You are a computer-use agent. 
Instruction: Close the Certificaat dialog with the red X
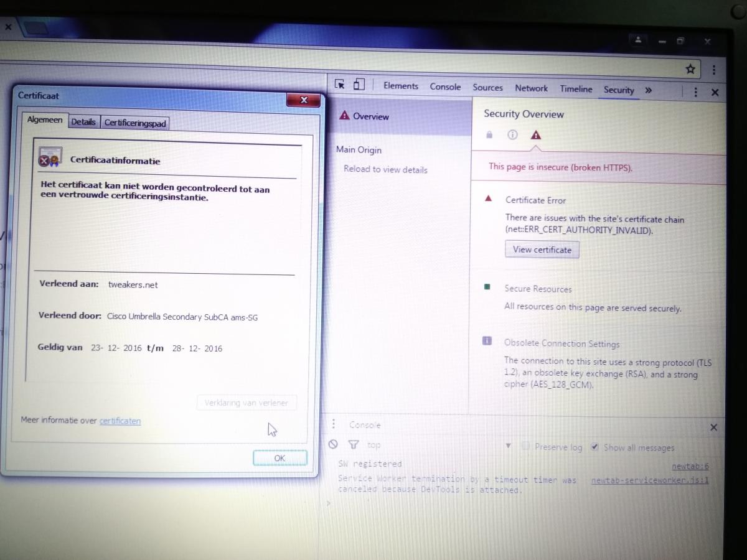click(304, 100)
